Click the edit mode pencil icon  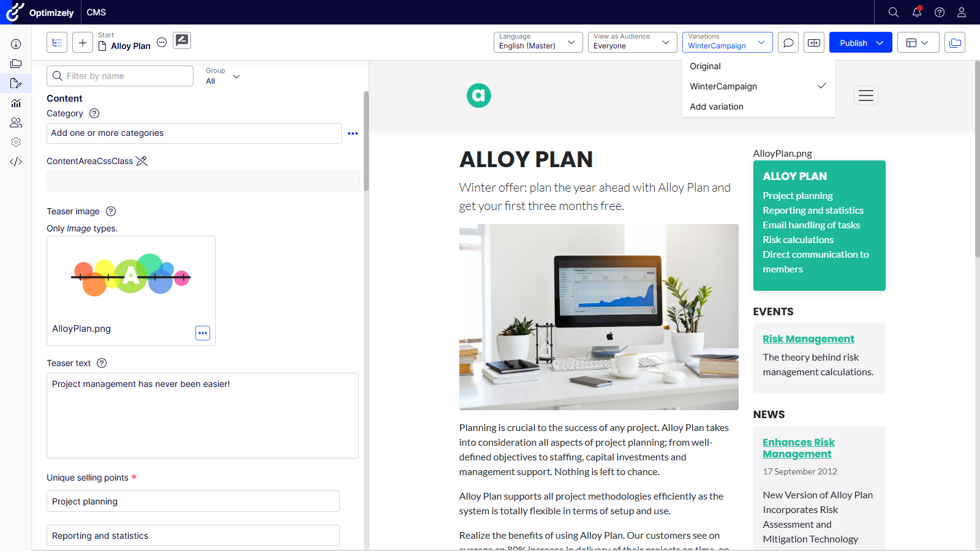pyautogui.click(x=182, y=40)
